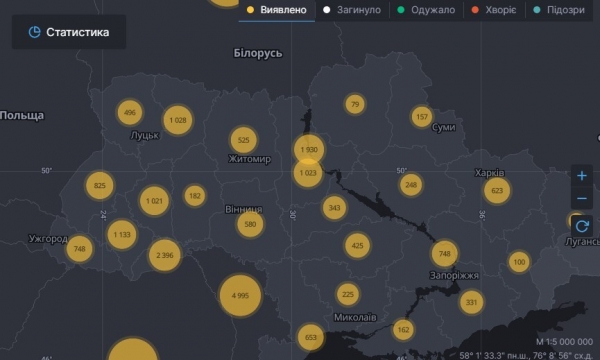Zoom out with the minus button
The image size is (600, 360).
point(582,198)
